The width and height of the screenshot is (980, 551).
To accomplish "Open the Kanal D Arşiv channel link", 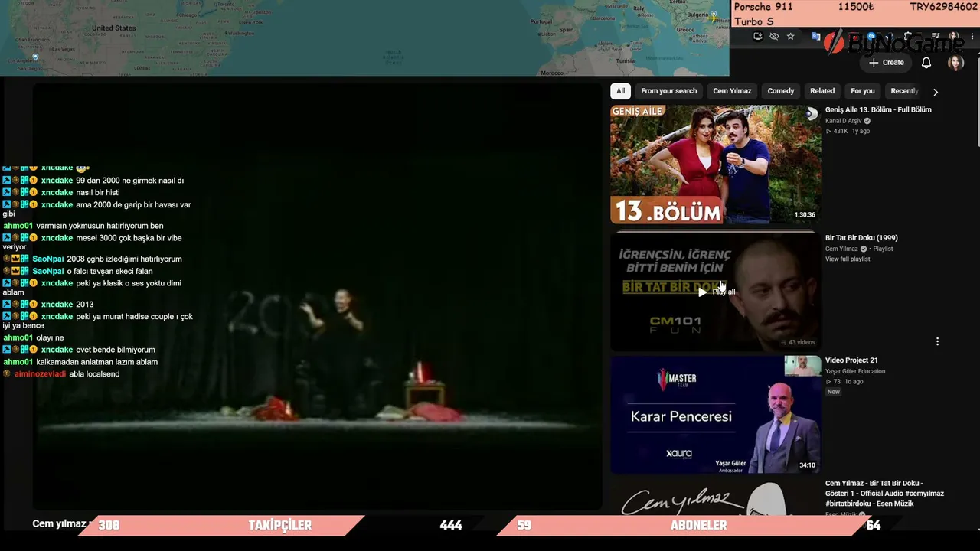I will tap(844, 121).
